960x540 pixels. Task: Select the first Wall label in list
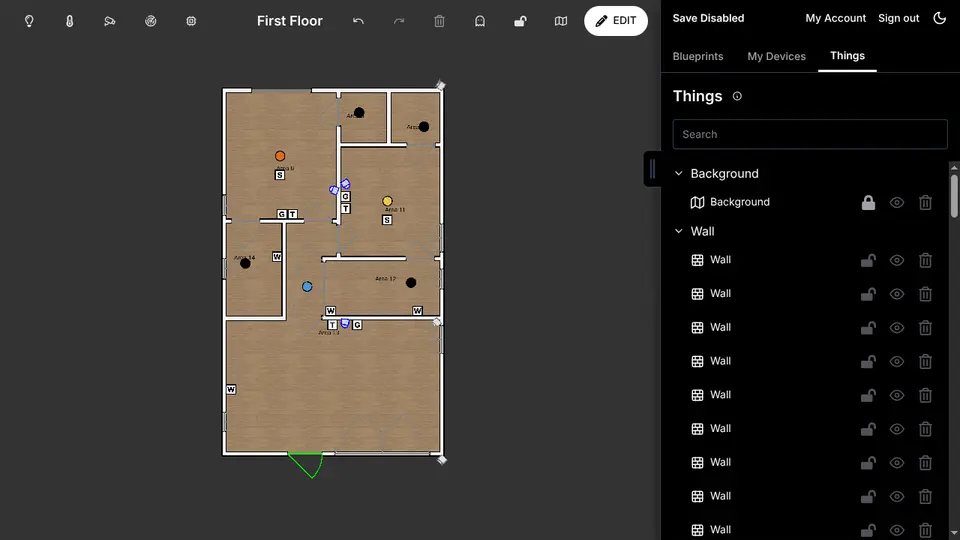coord(720,260)
